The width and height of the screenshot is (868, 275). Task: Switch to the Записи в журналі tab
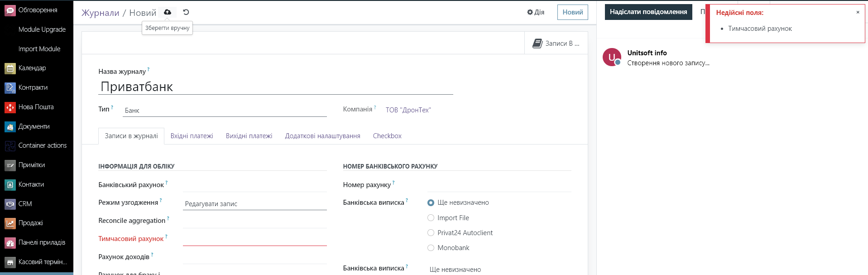click(131, 136)
